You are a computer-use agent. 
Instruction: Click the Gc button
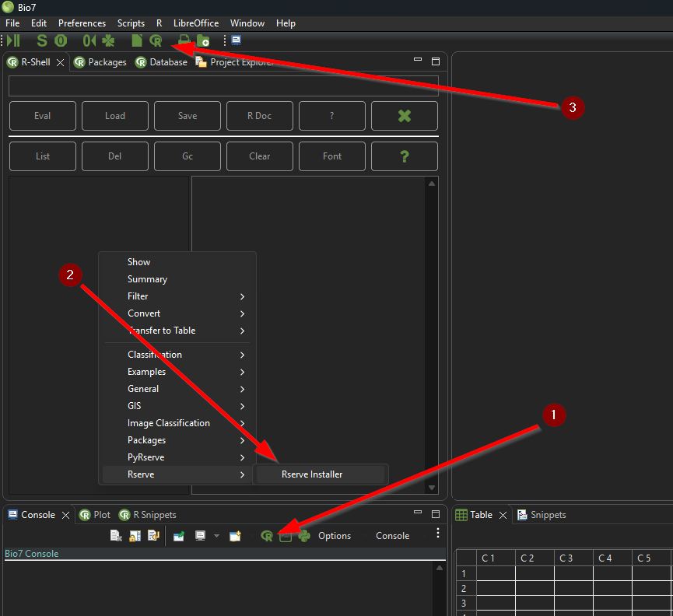coord(188,156)
